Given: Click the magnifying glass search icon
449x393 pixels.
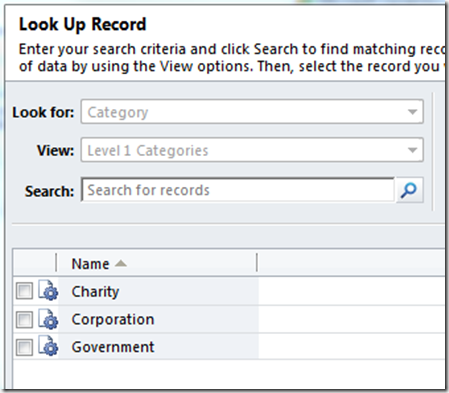Looking at the screenshot, I should [x=409, y=190].
